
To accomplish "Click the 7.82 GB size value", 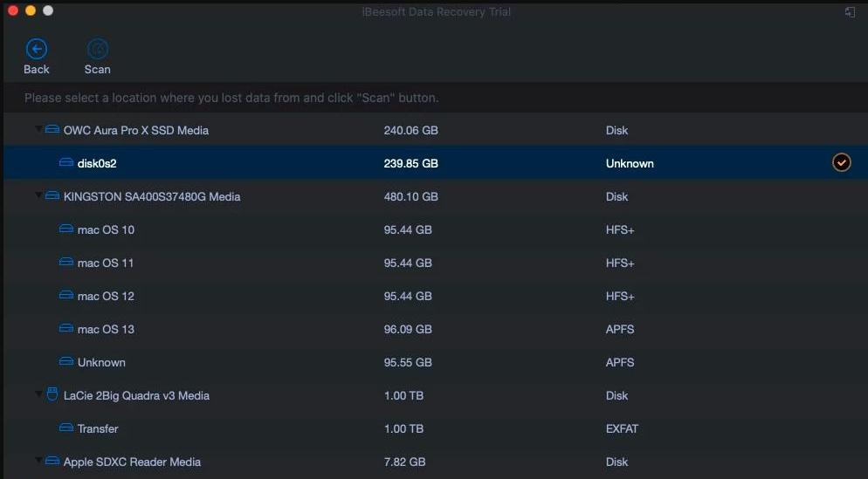I will 404,462.
